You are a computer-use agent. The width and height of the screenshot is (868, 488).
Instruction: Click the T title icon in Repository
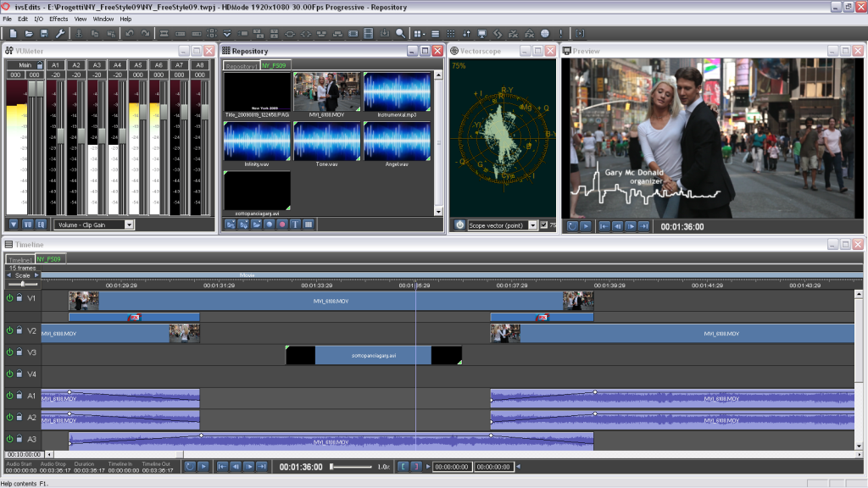[x=295, y=225]
